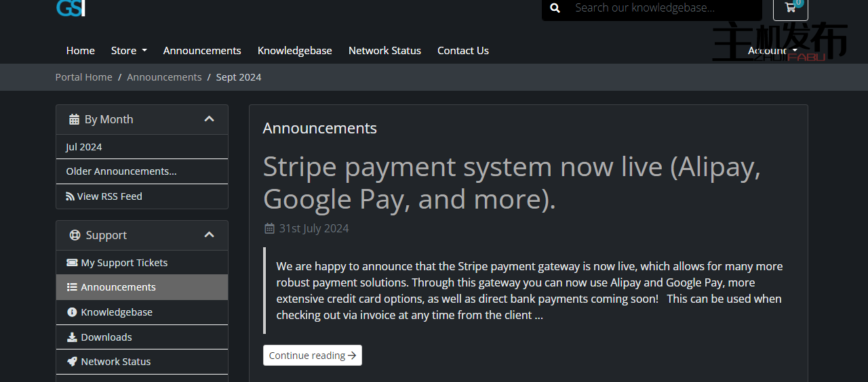Collapse the By Month panel chevron
This screenshot has height=382, width=868.
pos(209,119)
